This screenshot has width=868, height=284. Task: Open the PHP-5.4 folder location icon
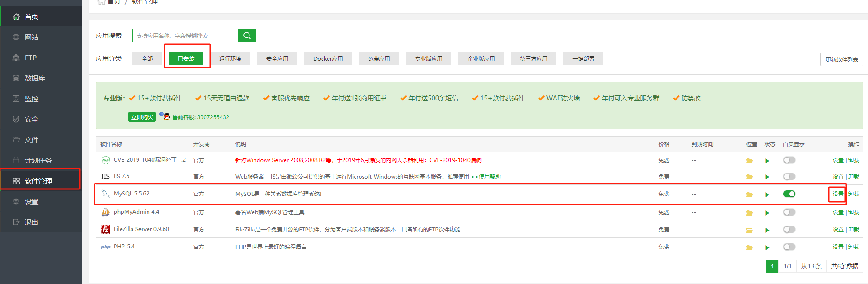[x=749, y=247]
